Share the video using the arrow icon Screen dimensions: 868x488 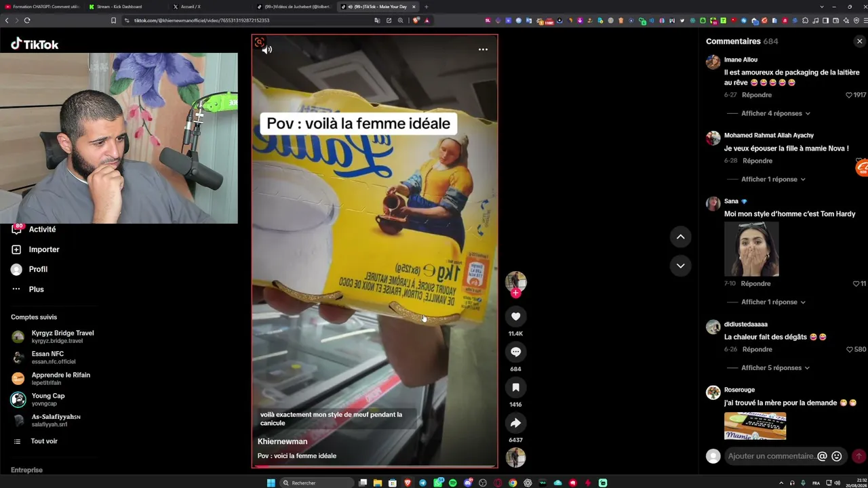tap(515, 423)
